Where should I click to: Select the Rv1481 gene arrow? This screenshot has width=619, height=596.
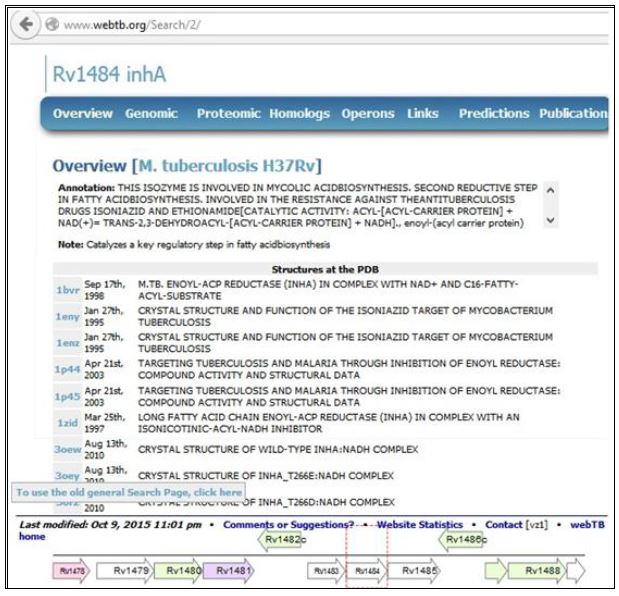click(x=230, y=571)
